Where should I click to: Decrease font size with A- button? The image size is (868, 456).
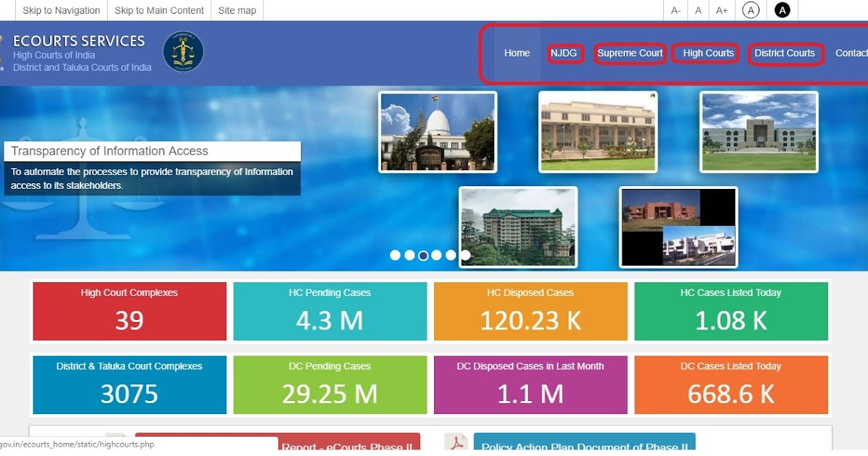(676, 10)
